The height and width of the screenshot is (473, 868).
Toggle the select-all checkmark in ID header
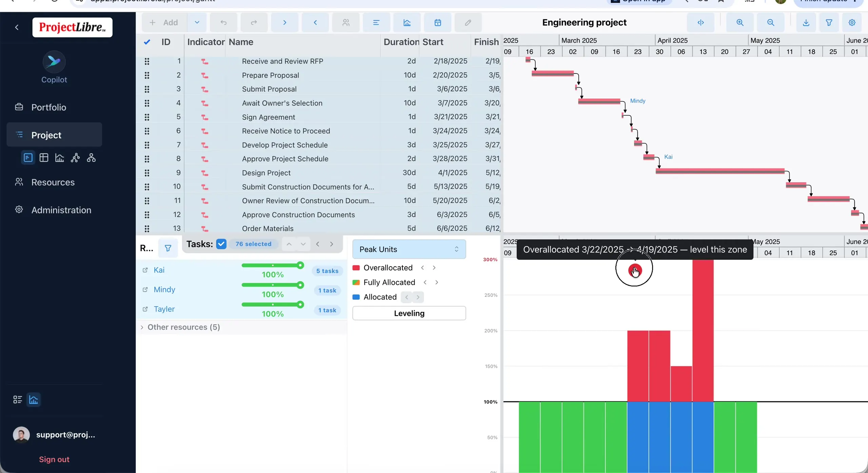click(147, 42)
